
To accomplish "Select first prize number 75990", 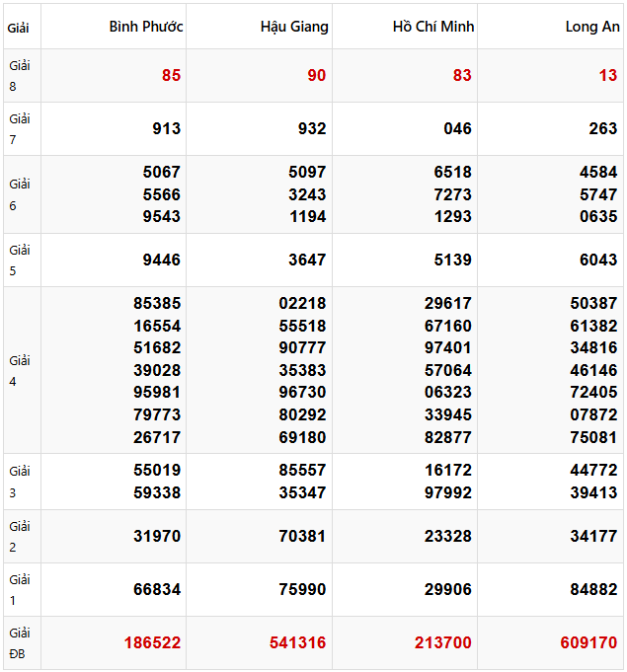I will [x=302, y=589].
